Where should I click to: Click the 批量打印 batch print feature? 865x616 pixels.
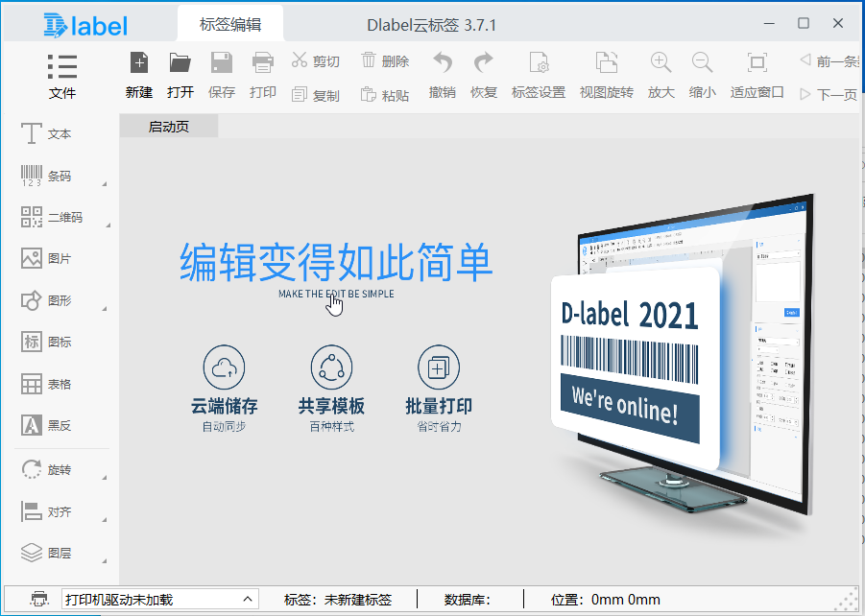point(439,390)
